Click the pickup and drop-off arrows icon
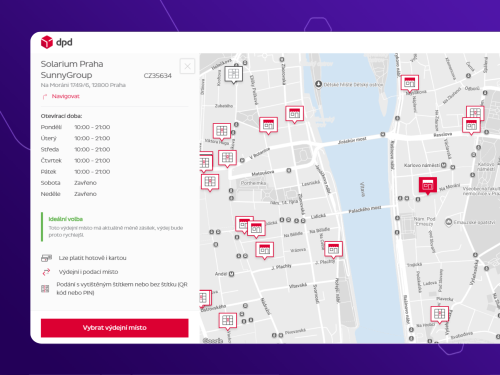The height and width of the screenshot is (375, 500). pos(46,272)
